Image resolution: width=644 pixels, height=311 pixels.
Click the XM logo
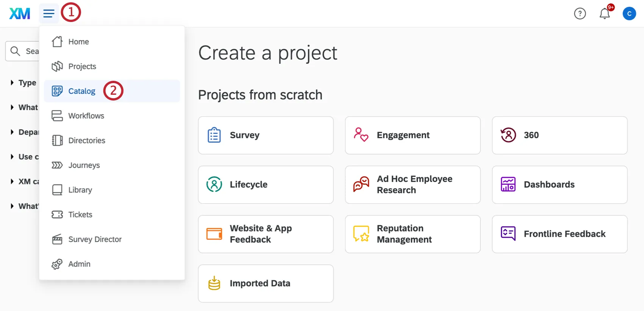click(20, 14)
